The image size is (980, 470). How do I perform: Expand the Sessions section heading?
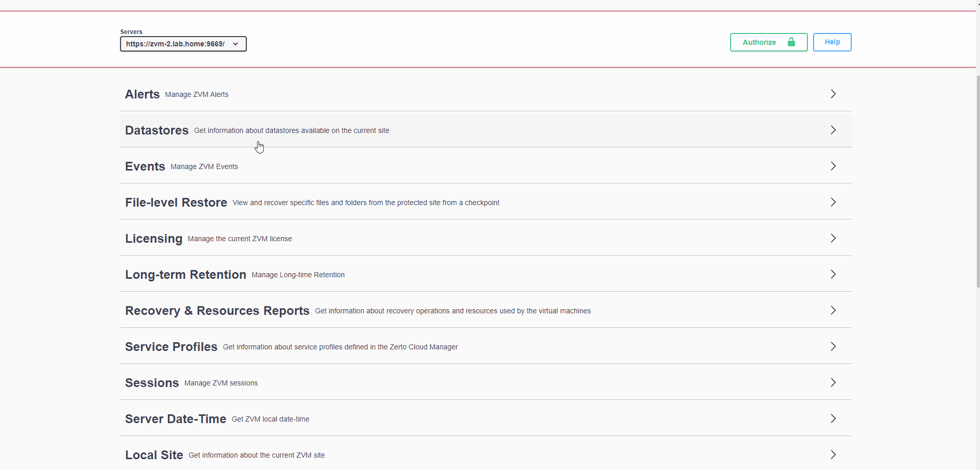(x=152, y=383)
